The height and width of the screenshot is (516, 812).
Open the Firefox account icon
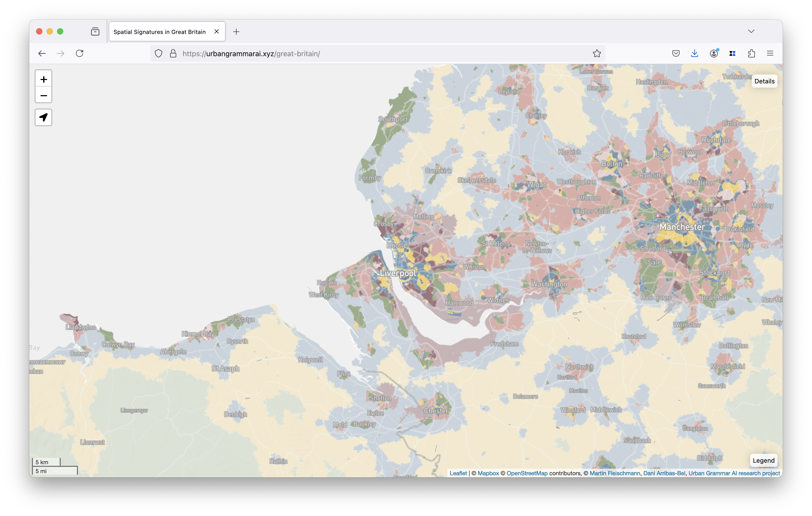click(x=714, y=54)
